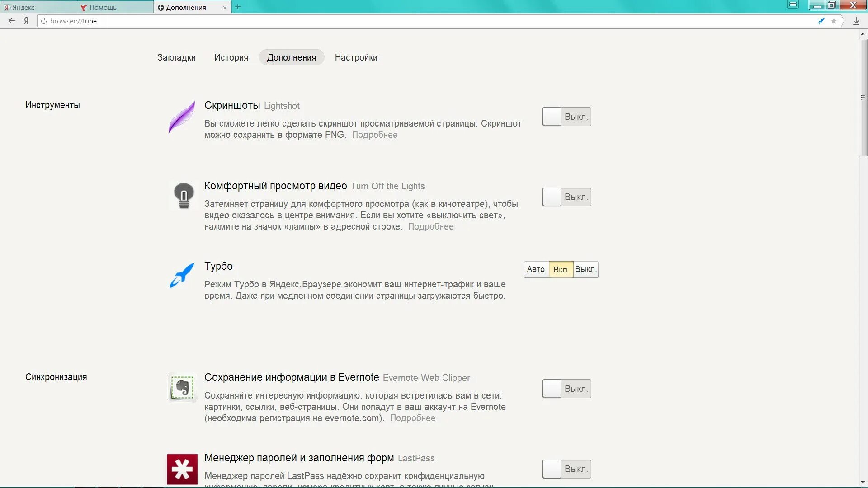
Task: Click the back arrow navigation button
Action: pos(12,21)
